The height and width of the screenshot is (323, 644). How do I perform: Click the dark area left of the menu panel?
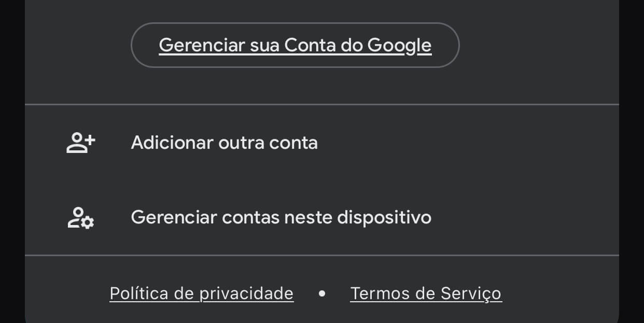point(12,161)
